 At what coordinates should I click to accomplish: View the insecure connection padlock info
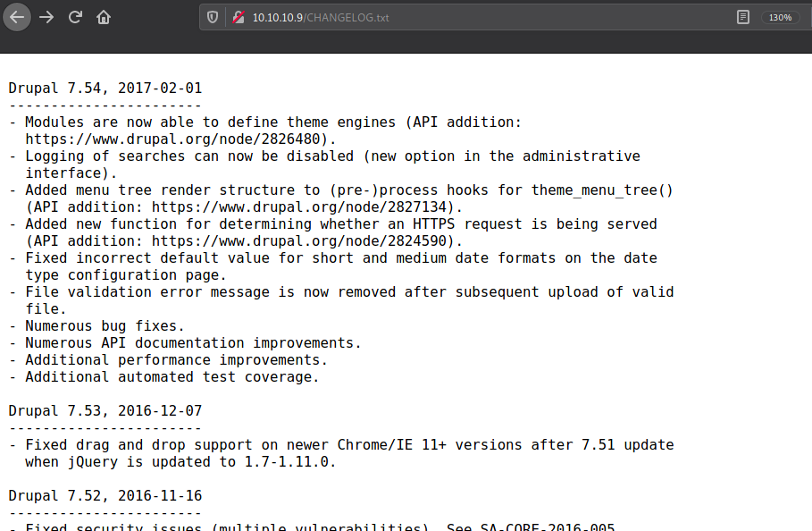coord(239,17)
